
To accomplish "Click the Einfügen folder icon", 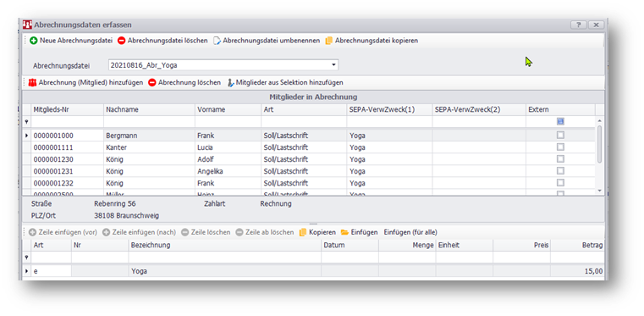I will pos(344,233).
